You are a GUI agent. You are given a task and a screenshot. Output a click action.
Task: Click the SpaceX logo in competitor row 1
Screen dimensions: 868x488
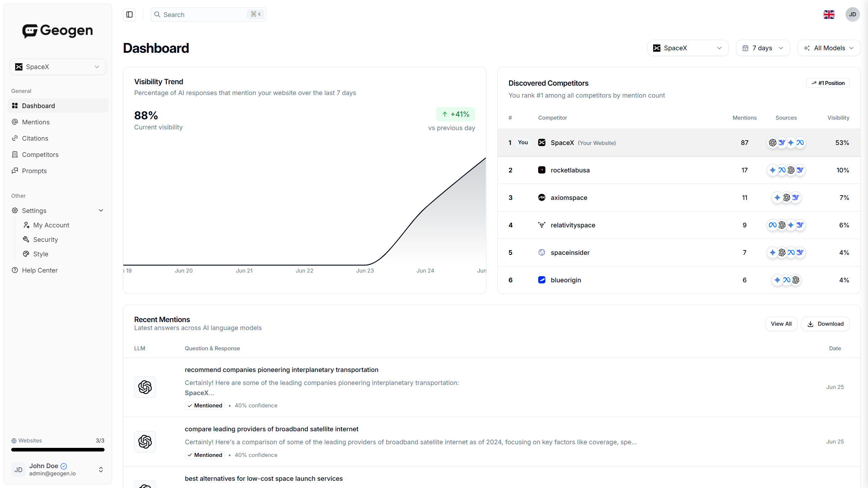[542, 142]
